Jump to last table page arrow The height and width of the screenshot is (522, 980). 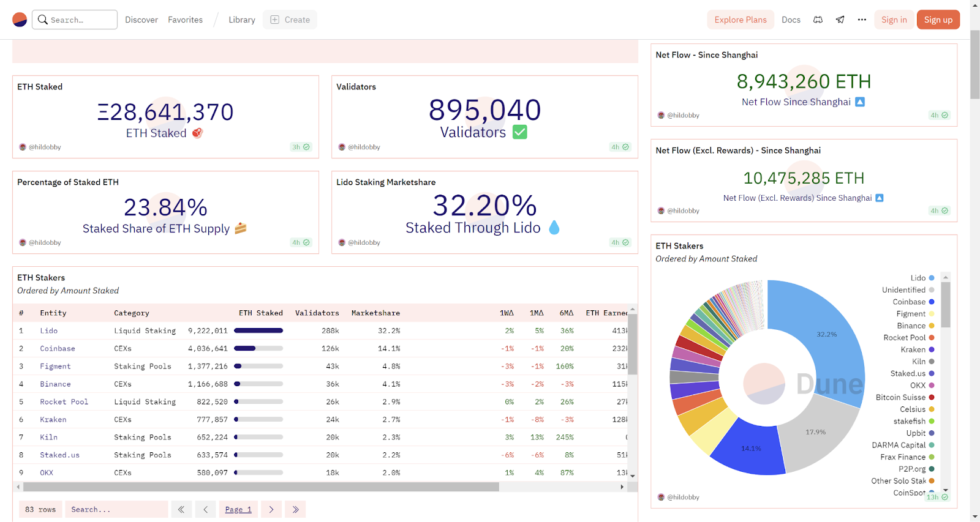[295, 509]
